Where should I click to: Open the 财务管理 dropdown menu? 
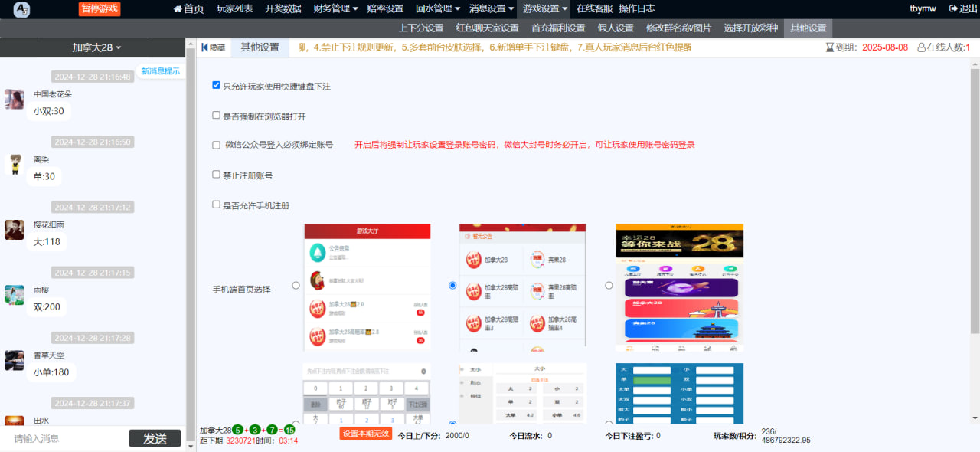336,9
